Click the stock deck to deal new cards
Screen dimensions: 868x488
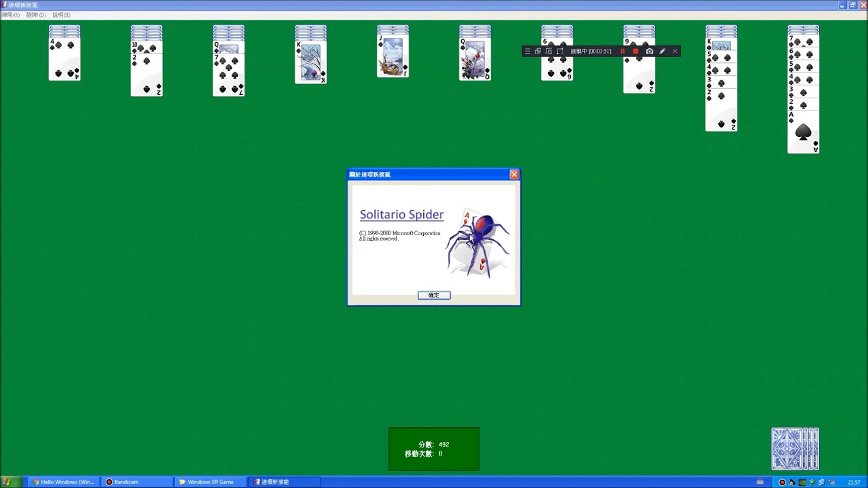click(795, 449)
